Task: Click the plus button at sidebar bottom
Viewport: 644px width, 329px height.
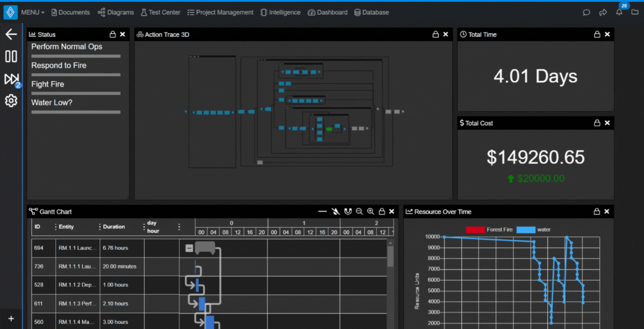Action: [11, 318]
